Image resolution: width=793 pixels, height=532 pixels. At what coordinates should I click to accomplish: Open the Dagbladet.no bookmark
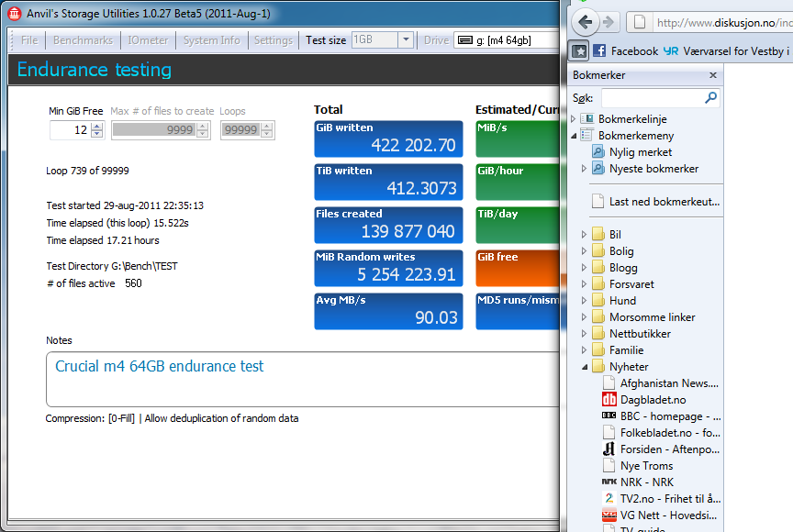coord(644,400)
